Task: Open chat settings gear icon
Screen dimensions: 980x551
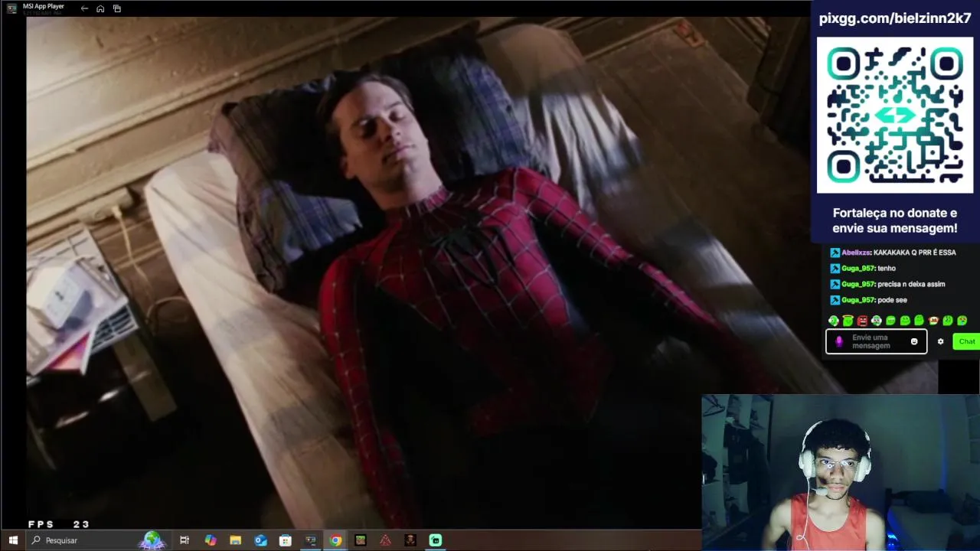Action: 940,341
